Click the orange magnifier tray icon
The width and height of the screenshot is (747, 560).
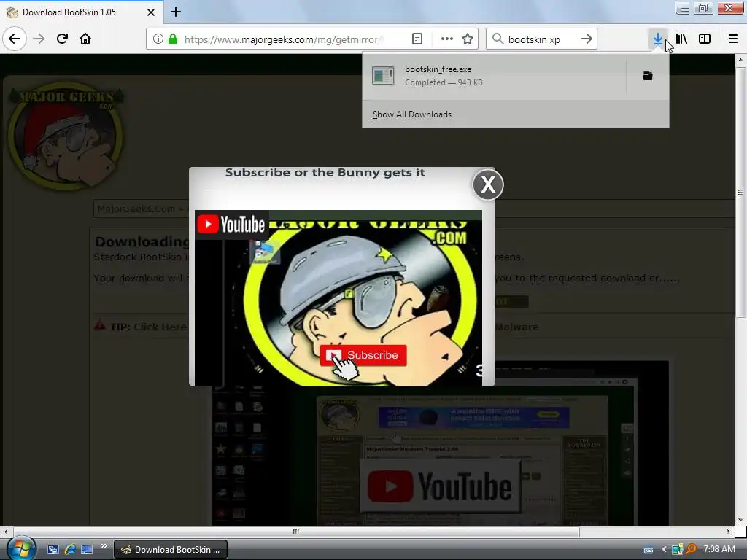[x=691, y=550]
